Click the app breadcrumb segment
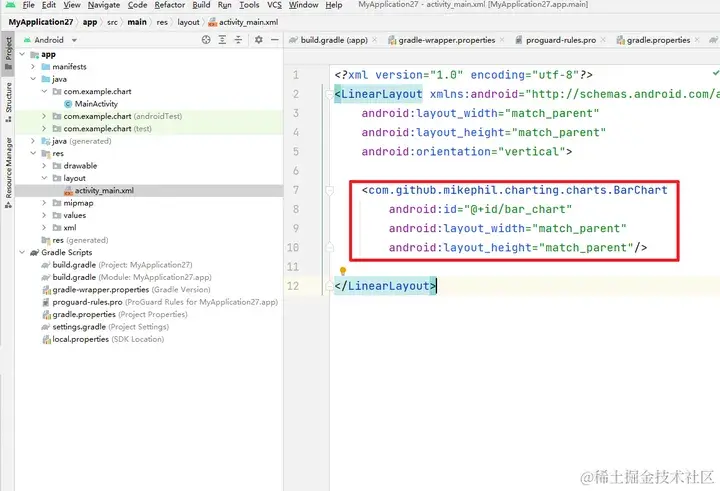This screenshot has height=491, width=720. coord(90,22)
